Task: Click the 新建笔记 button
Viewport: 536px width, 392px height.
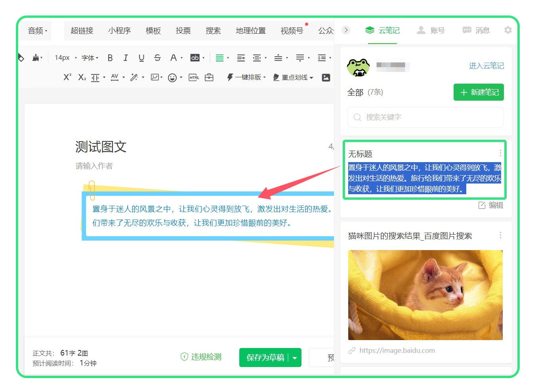Action: (x=479, y=92)
